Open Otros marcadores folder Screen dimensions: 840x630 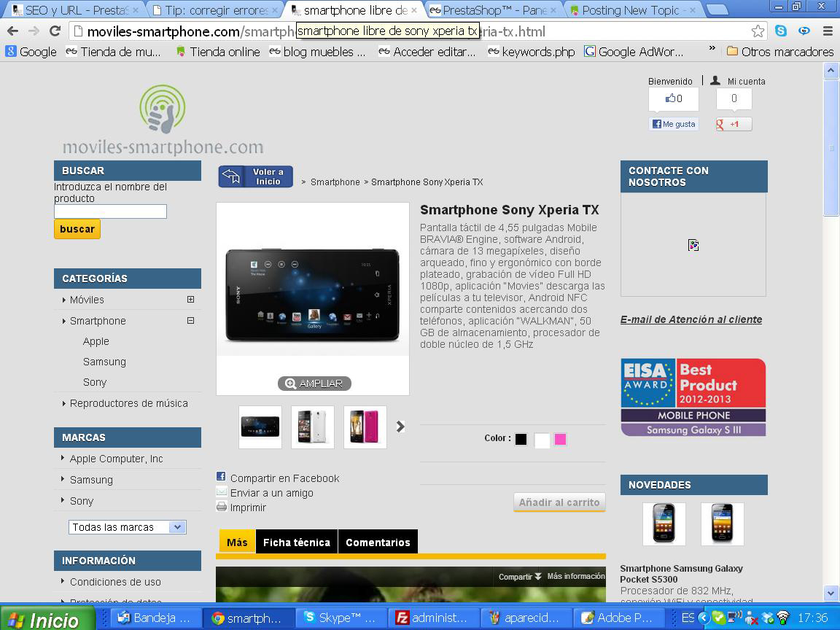pyautogui.click(x=780, y=52)
